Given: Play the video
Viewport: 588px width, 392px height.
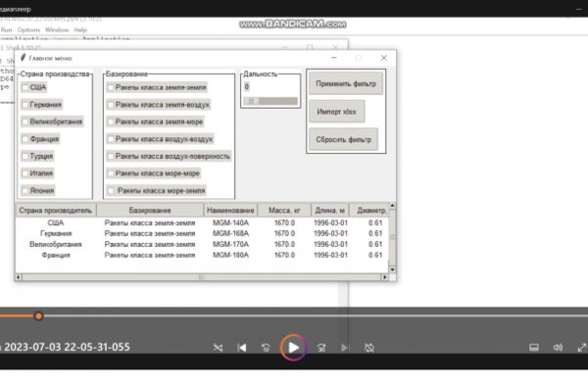Looking at the screenshot, I should pyautogui.click(x=294, y=348).
